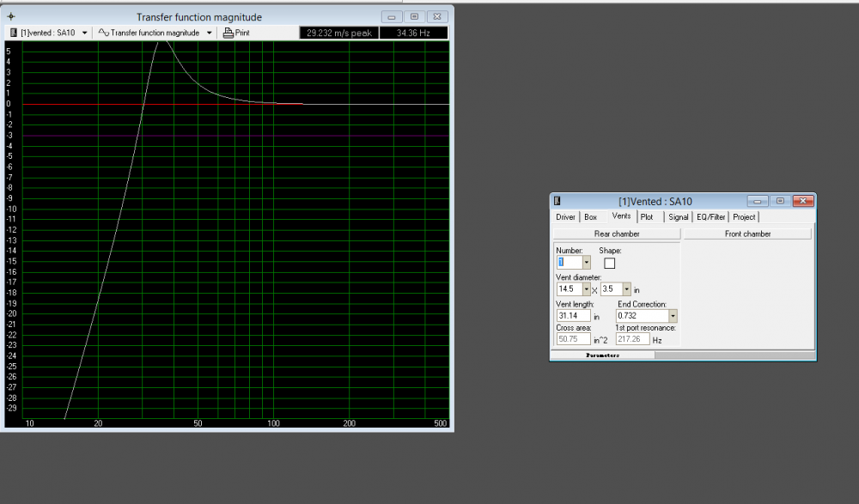This screenshot has width=859, height=504.
Task: Click the Front chamber button
Action: (x=748, y=234)
